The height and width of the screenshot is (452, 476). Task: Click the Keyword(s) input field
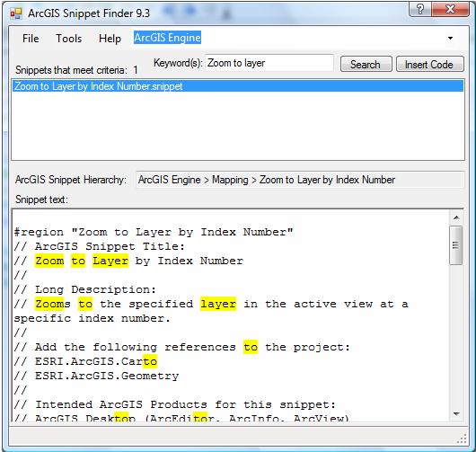(269, 63)
